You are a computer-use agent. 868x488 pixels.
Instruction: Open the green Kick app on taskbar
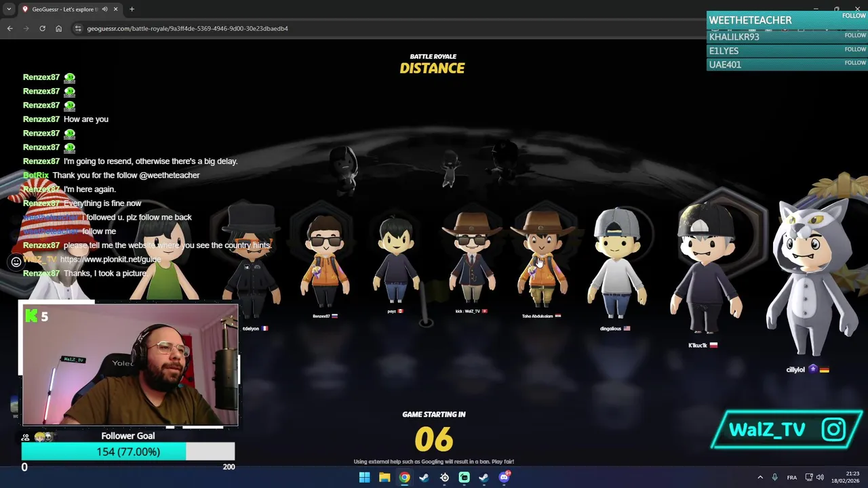tap(464, 477)
